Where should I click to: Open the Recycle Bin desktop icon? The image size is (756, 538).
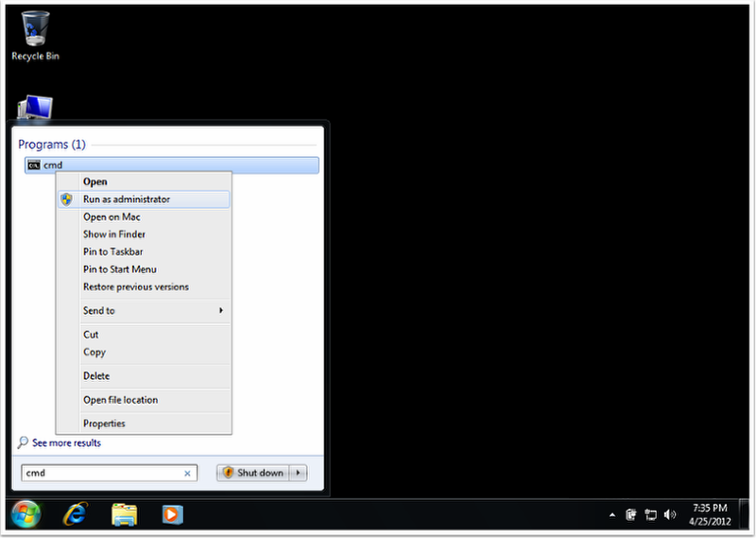coord(35,36)
